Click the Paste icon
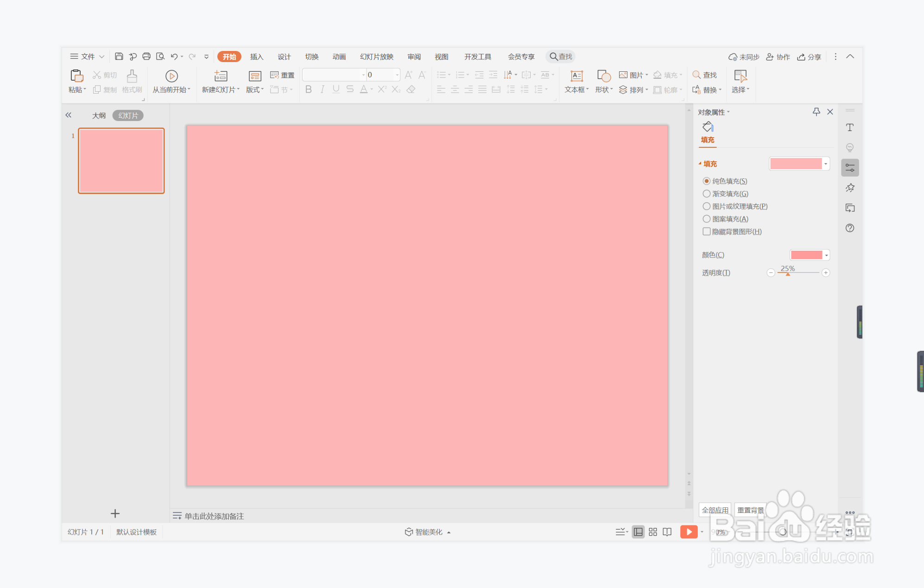This screenshot has height=588, width=924. [x=77, y=76]
